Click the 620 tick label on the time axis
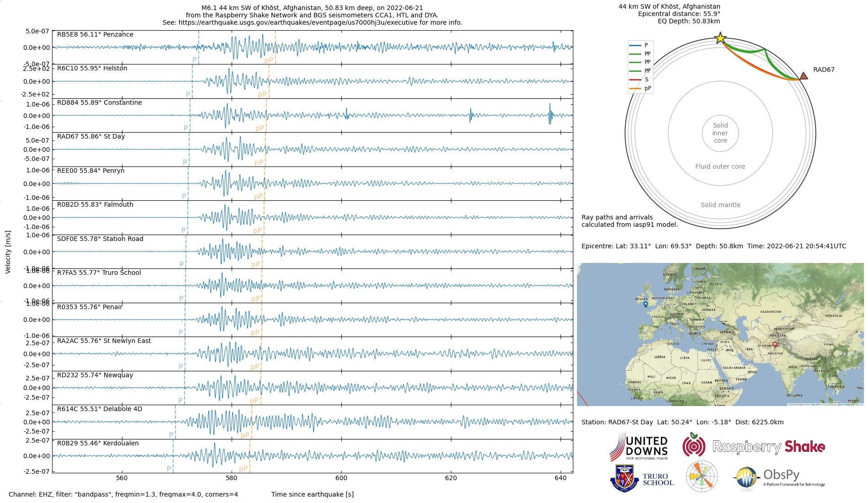The width and height of the screenshot is (868, 503). [x=451, y=478]
